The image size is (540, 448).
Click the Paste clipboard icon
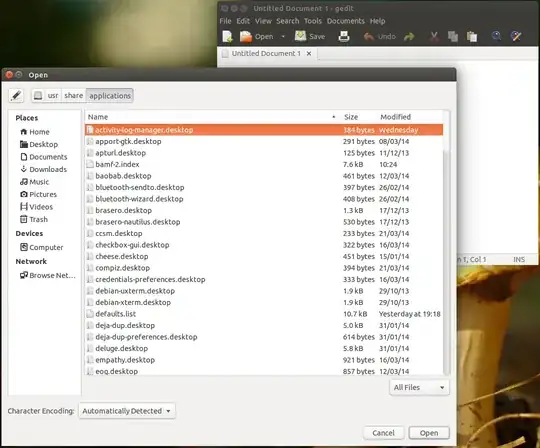[472, 36]
